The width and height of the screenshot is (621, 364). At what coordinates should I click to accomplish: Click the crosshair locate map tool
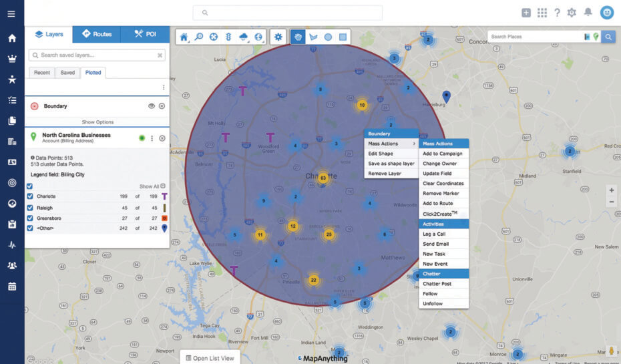tap(214, 37)
